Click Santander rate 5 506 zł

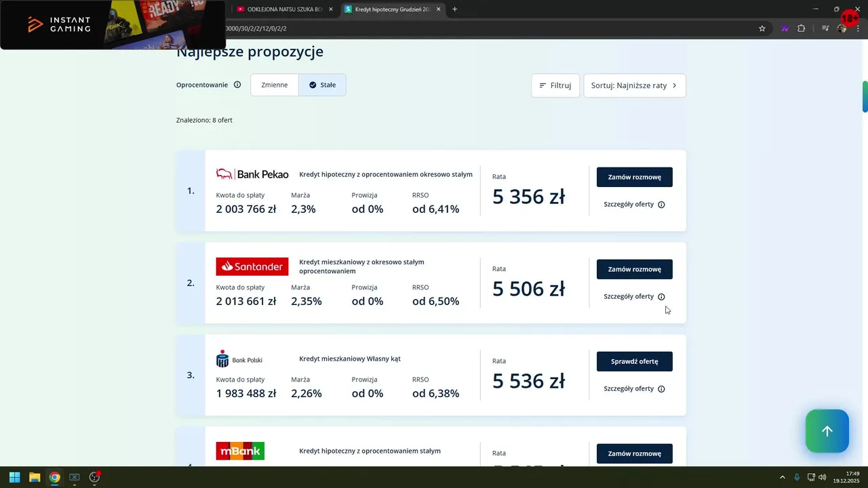tap(529, 289)
